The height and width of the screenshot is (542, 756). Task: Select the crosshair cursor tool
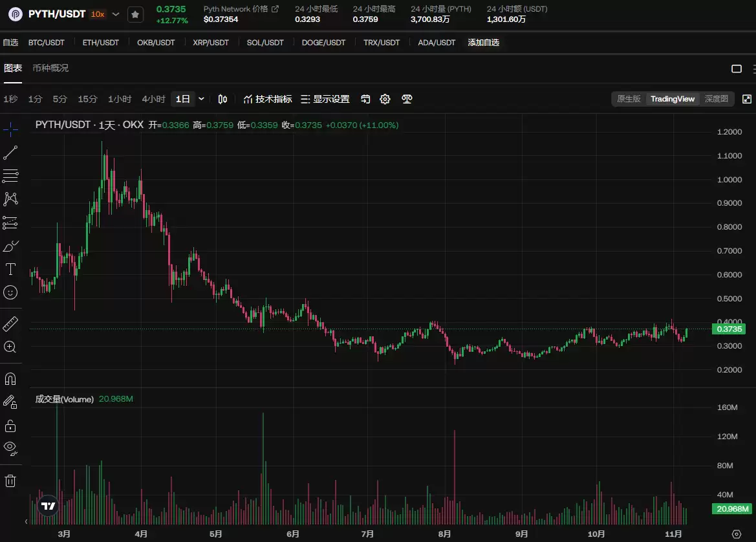pos(10,129)
